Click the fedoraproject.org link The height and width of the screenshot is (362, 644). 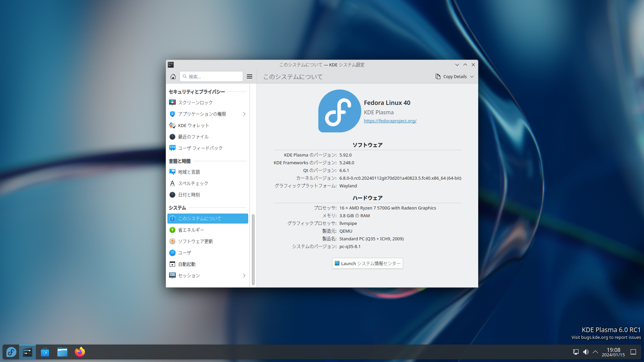click(x=390, y=121)
